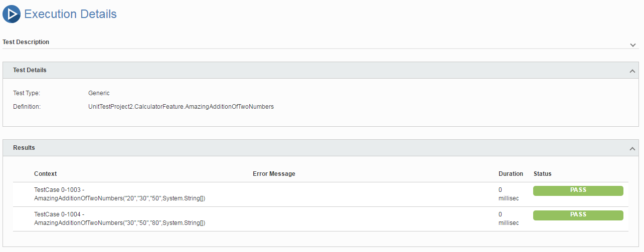The image size is (644, 252).
Task: Open TestCase 0-1004 result row
Action: 320,219
